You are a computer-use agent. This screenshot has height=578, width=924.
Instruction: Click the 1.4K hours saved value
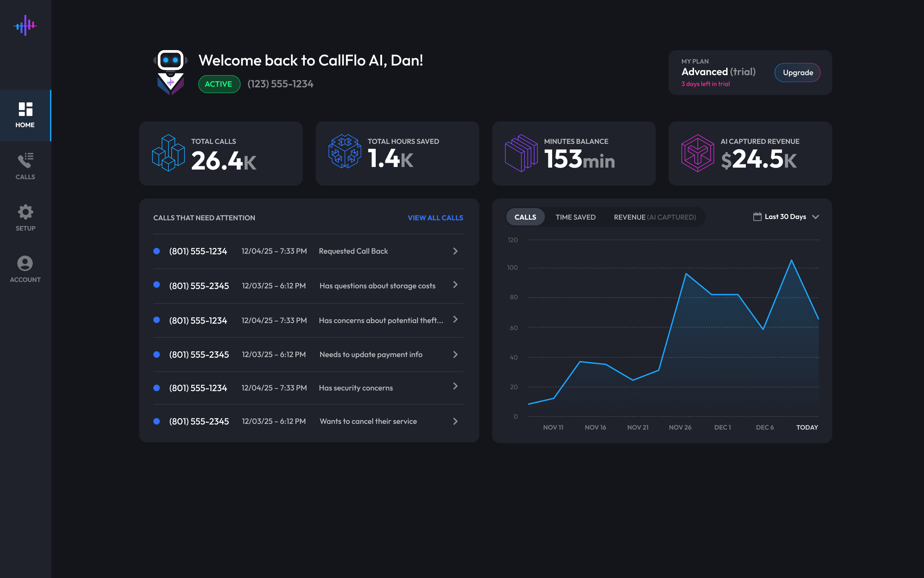(390, 159)
